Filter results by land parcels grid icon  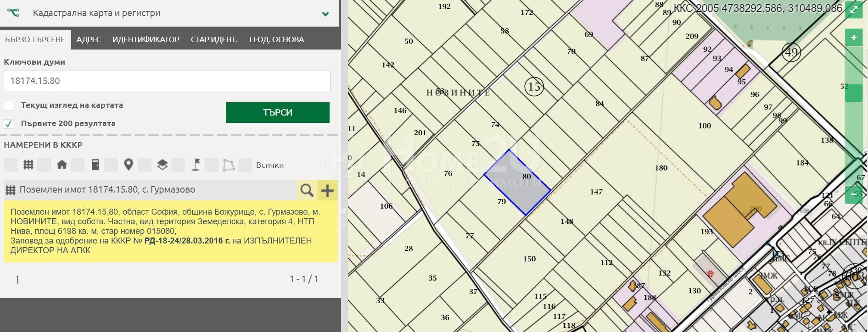coord(28,165)
